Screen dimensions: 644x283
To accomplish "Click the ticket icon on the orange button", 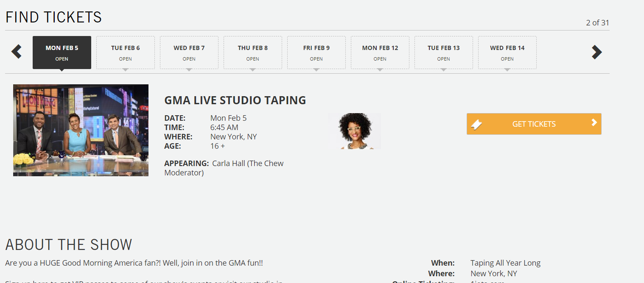I will click(x=477, y=124).
